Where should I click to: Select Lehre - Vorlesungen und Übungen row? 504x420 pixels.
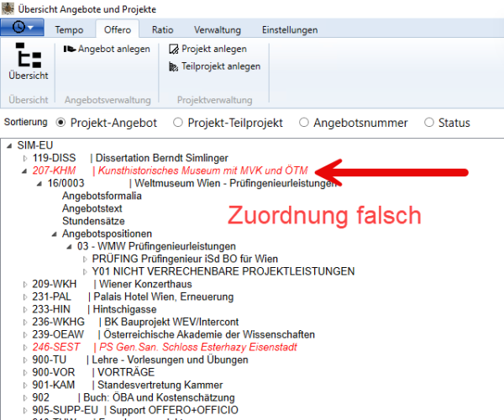click(140, 360)
